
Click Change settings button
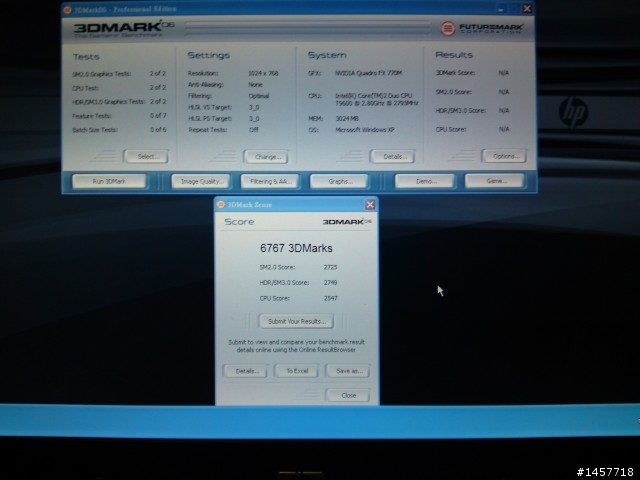266,157
